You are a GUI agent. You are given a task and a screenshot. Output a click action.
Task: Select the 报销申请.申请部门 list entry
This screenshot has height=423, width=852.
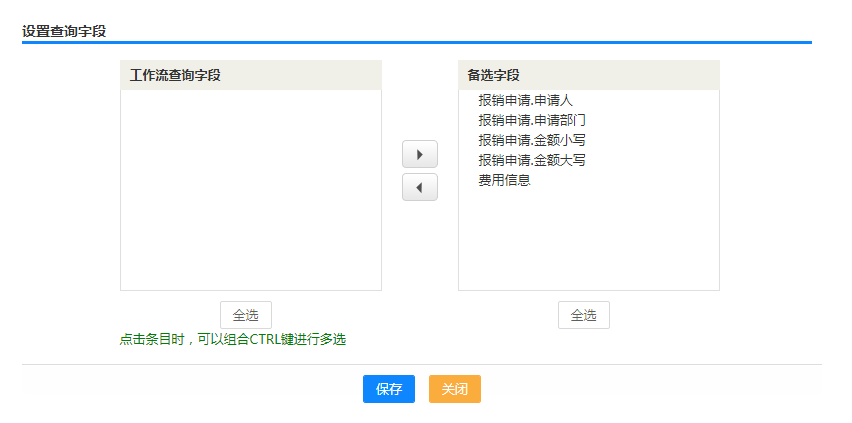532,120
